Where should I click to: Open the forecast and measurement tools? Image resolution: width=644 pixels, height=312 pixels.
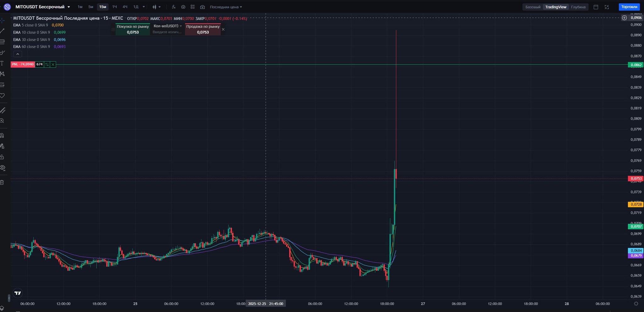[2, 85]
